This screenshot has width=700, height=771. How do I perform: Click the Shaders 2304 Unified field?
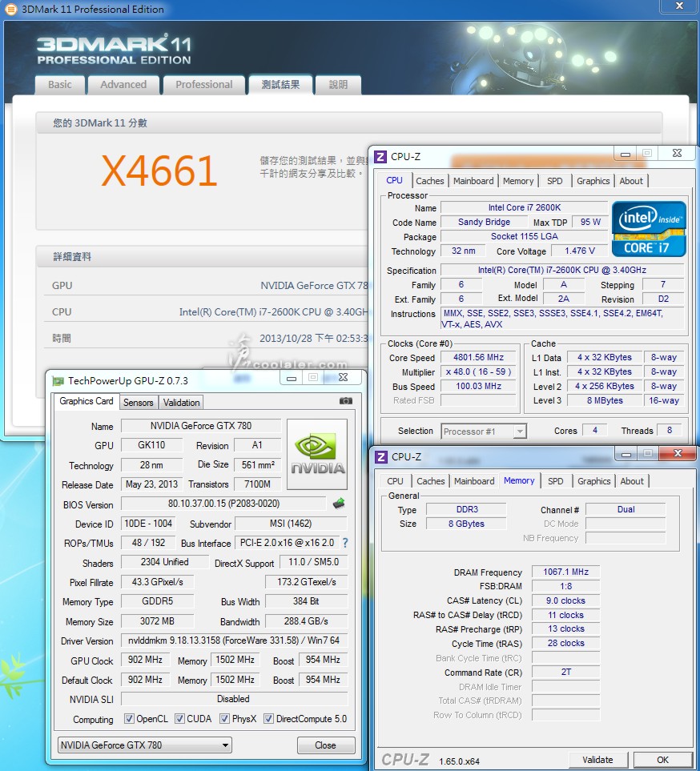[165, 562]
